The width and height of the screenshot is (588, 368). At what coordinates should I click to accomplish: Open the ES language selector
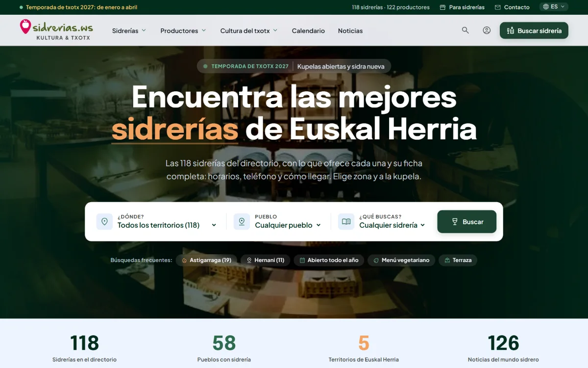click(554, 7)
